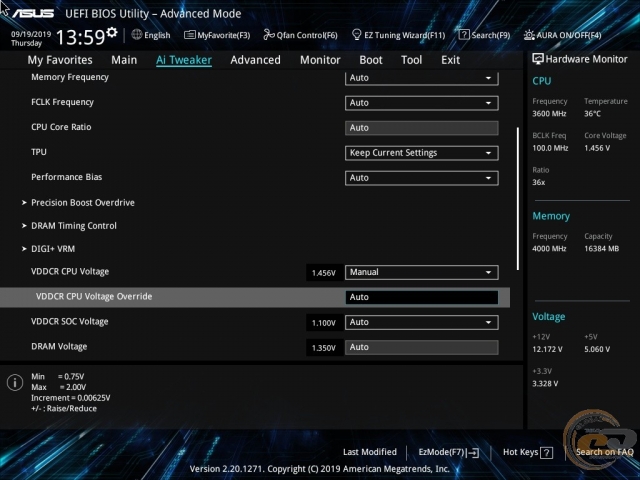Image resolution: width=640 pixels, height=480 pixels.
Task: Open FCLK Frequency dropdown
Action: [x=421, y=103]
